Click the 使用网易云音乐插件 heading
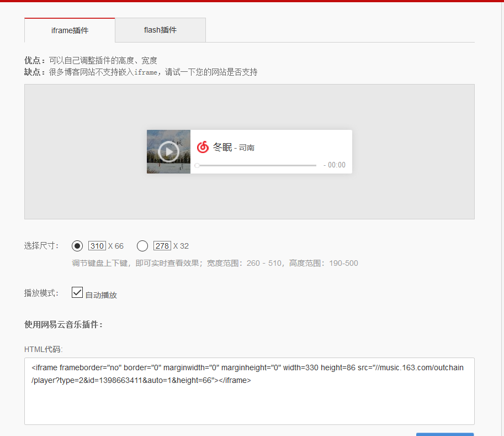This screenshot has height=436, width=504. coord(63,324)
